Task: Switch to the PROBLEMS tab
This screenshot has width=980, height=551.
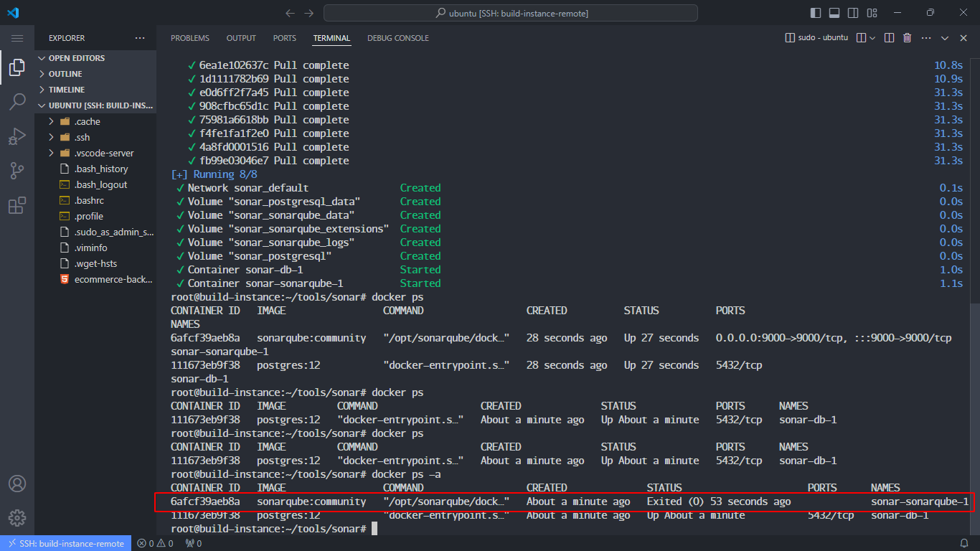Action: (x=190, y=38)
